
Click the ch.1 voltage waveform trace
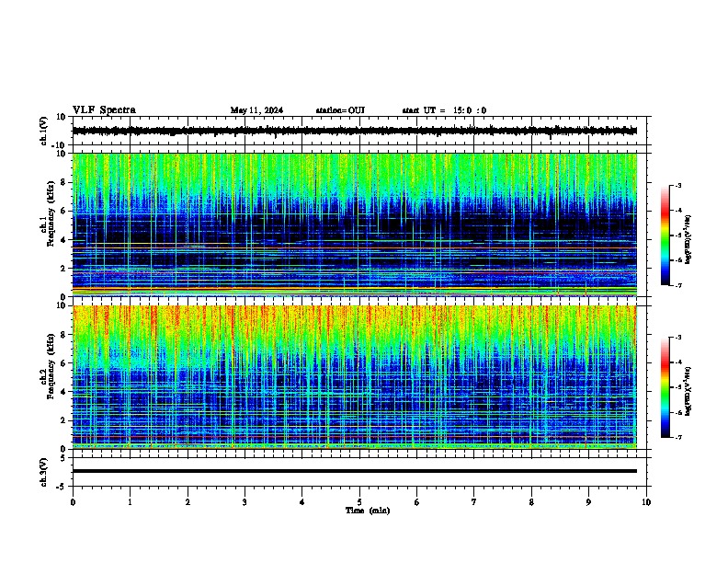tap(355, 131)
